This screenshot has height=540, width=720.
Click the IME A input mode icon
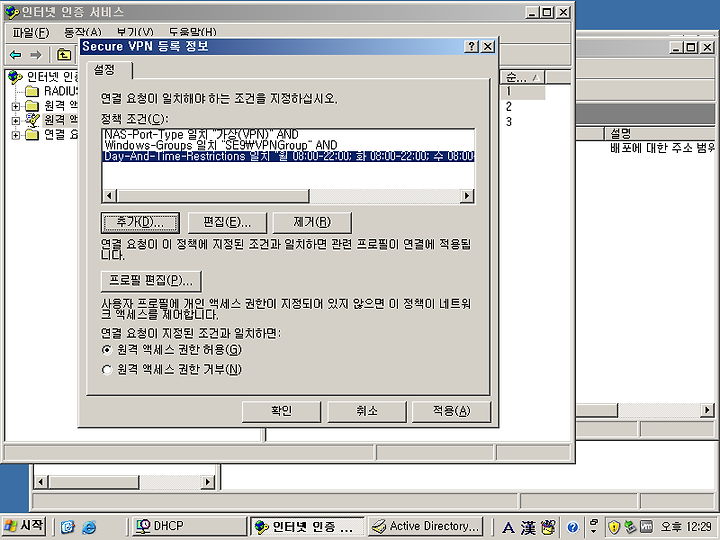point(508,527)
